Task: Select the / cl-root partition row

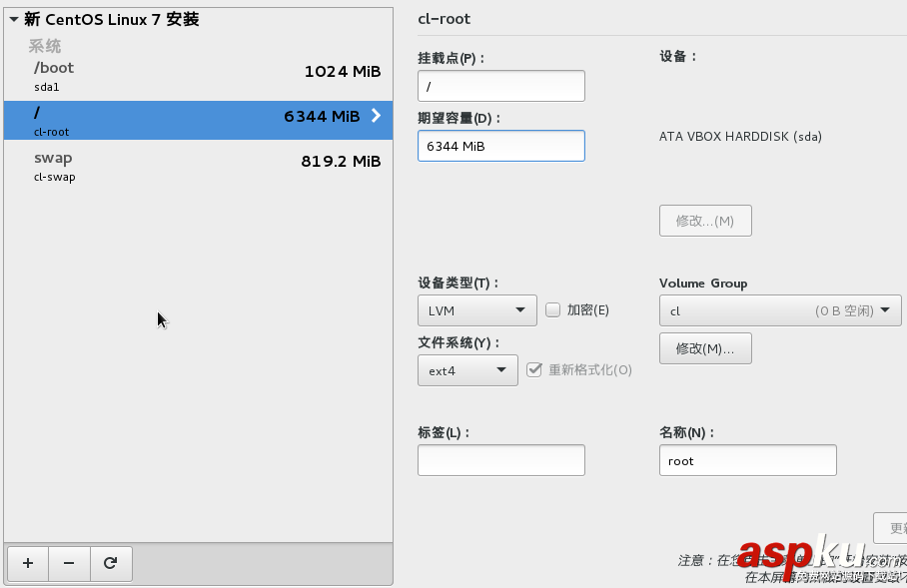Action: (199, 120)
